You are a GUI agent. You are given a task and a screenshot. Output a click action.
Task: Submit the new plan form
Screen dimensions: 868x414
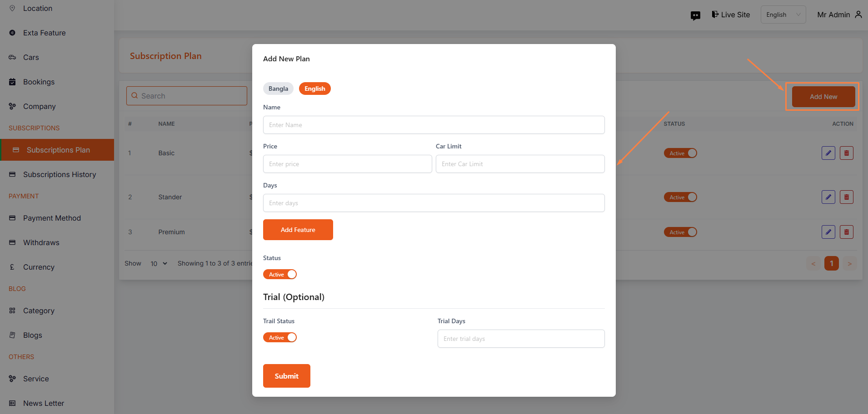[x=286, y=376]
